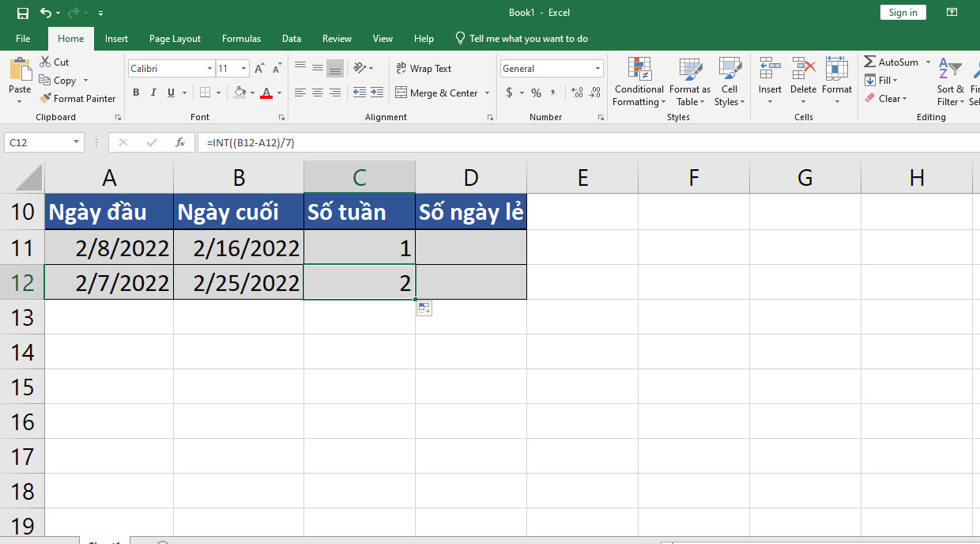Apply Fill Color bucket
This screenshot has width=980, height=544.
coord(239,93)
